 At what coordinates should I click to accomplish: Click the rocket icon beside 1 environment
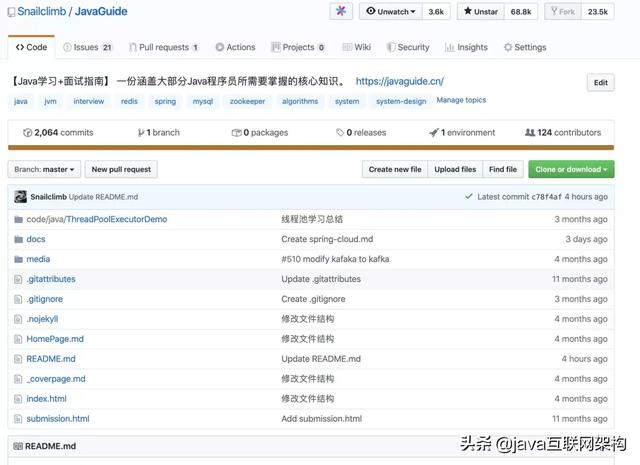pos(434,133)
